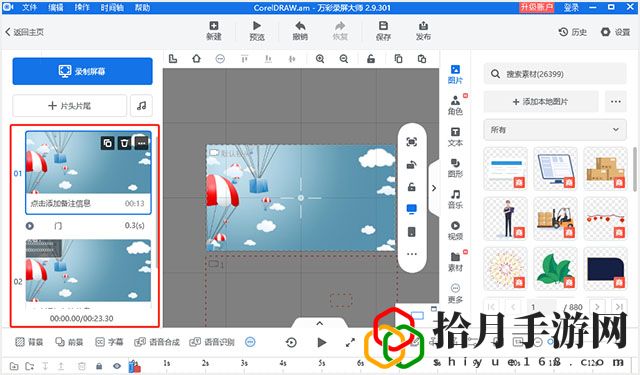Open more options beside 添加本地图片
The width and height of the screenshot is (640, 375).
616,102
